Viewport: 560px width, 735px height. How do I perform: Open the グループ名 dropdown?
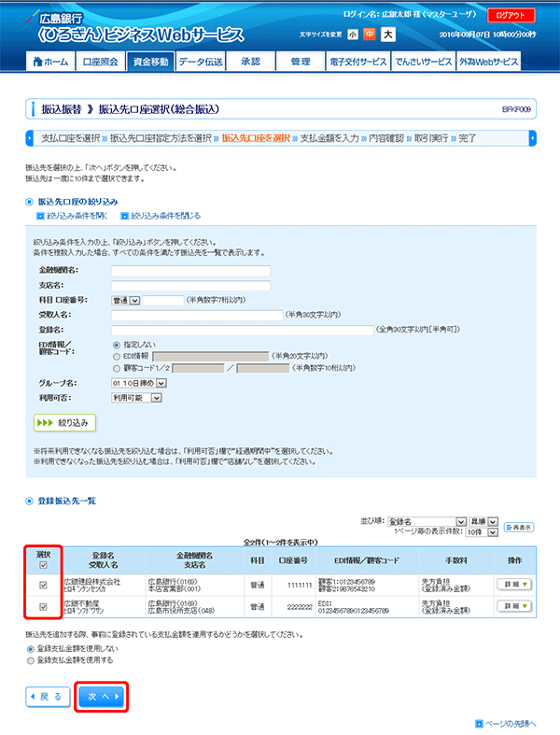[139, 383]
